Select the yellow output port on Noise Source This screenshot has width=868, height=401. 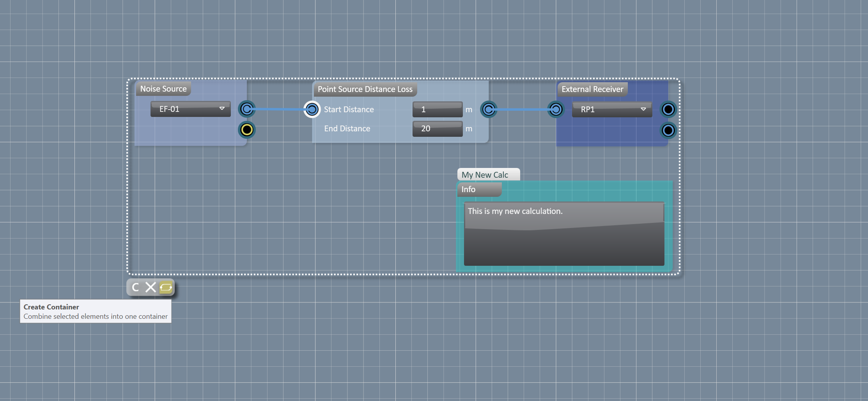(x=246, y=130)
